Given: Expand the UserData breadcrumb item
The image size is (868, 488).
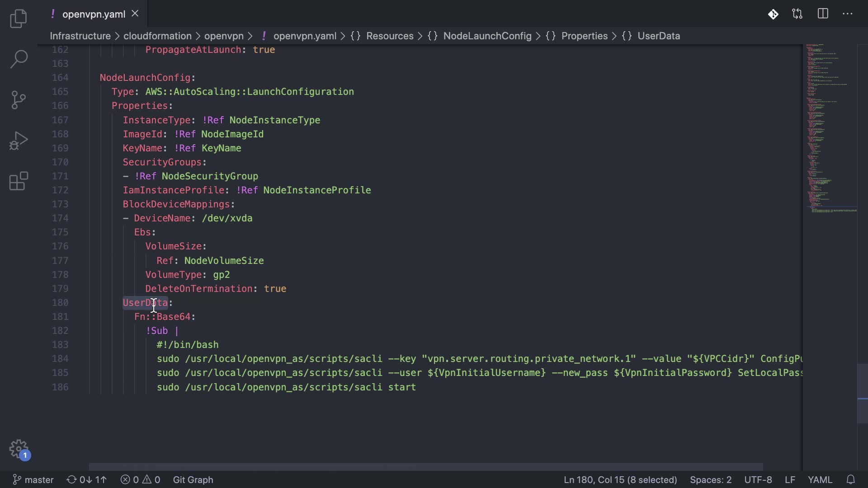Looking at the screenshot, I should click(x=658, y=36).
